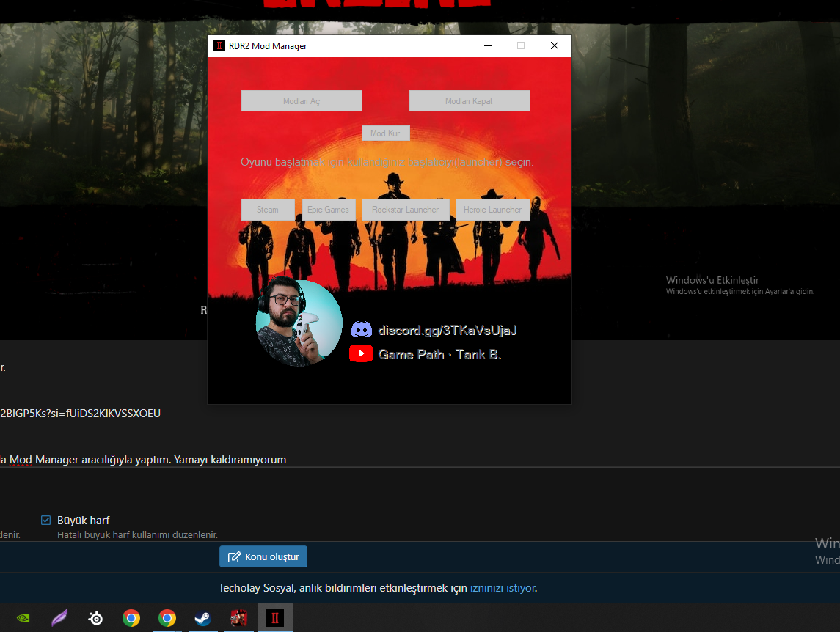Click the YouTube play icon
This screenshot has height=632, width=840.
(361, 353)
